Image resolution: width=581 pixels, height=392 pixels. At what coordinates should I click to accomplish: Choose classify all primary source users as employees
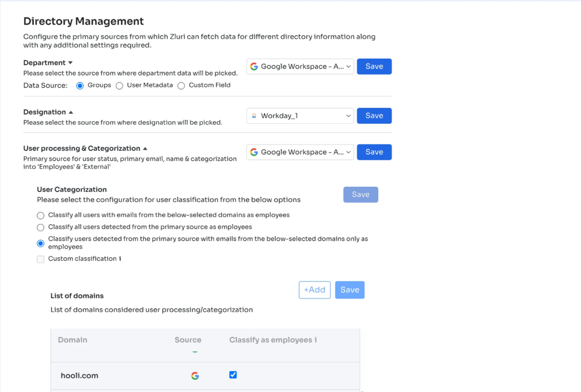pyautogui.click(x=40, y=227)
